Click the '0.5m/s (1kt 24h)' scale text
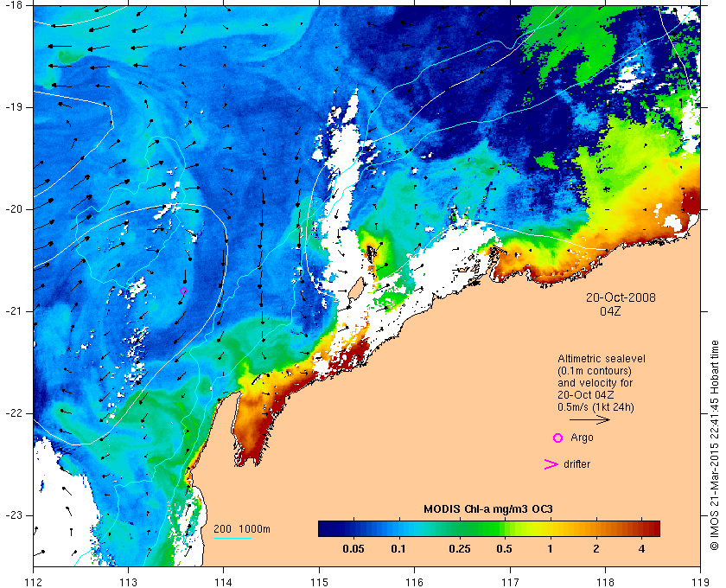 pos(595,407)
